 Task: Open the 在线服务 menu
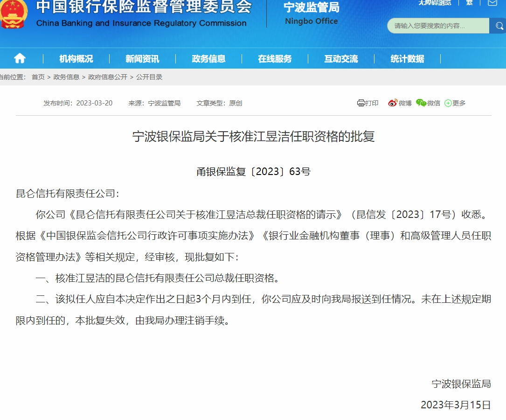(275, 59)
